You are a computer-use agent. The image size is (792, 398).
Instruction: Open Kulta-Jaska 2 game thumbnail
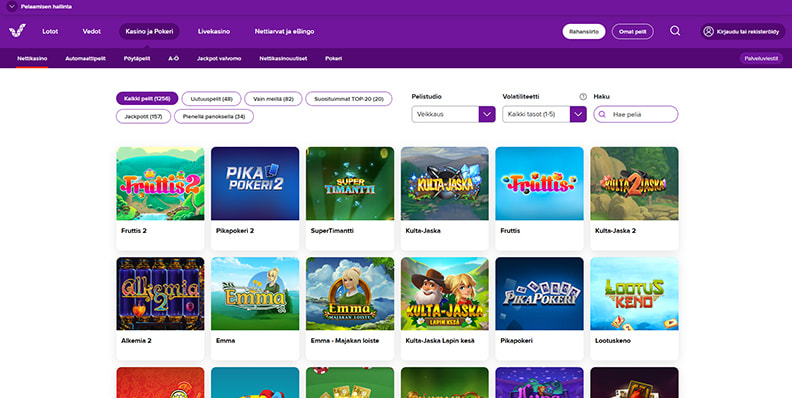click(x=634, y=183)
